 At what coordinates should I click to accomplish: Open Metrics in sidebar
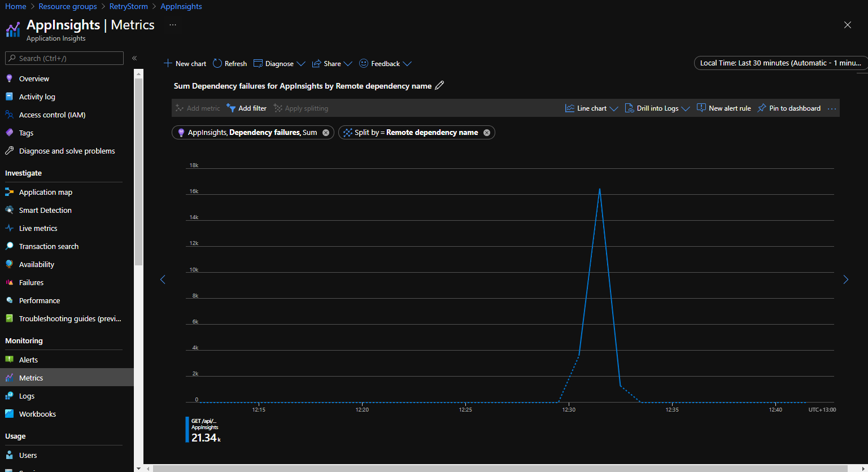67,378
